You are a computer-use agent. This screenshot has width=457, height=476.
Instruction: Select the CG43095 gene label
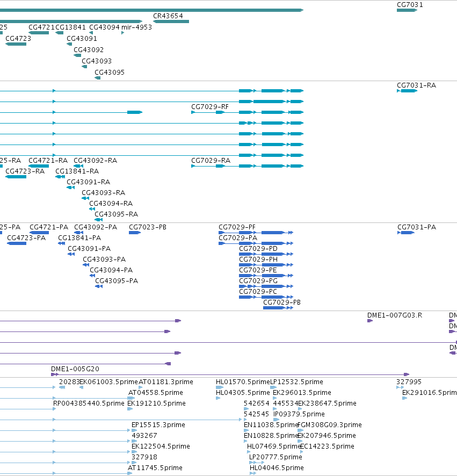point(110,72)
